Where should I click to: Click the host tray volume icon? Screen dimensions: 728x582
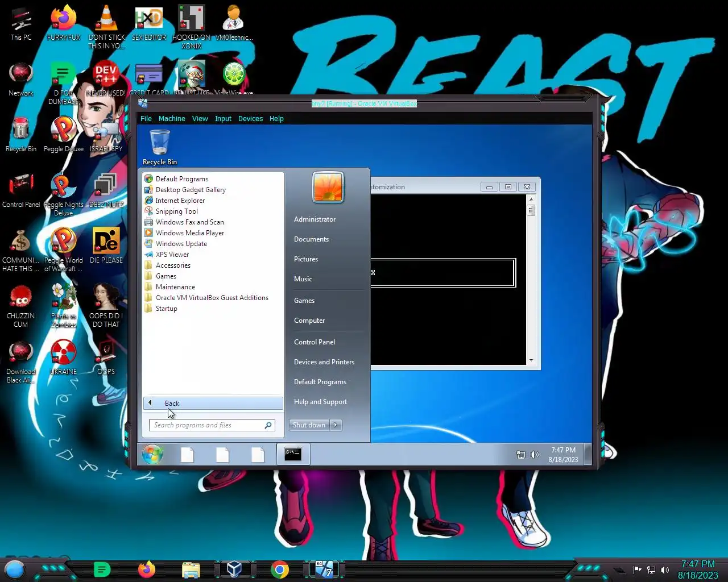pyautogui.click(x=665, y=570)
